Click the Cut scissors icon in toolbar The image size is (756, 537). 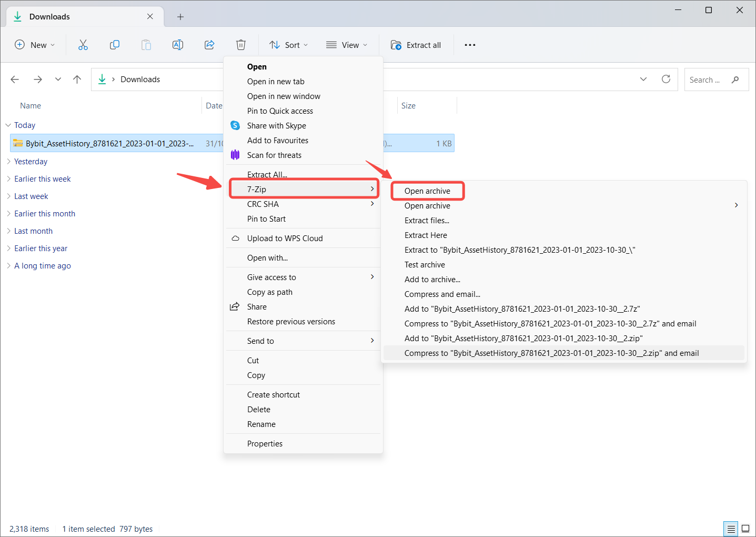[83, 45]
